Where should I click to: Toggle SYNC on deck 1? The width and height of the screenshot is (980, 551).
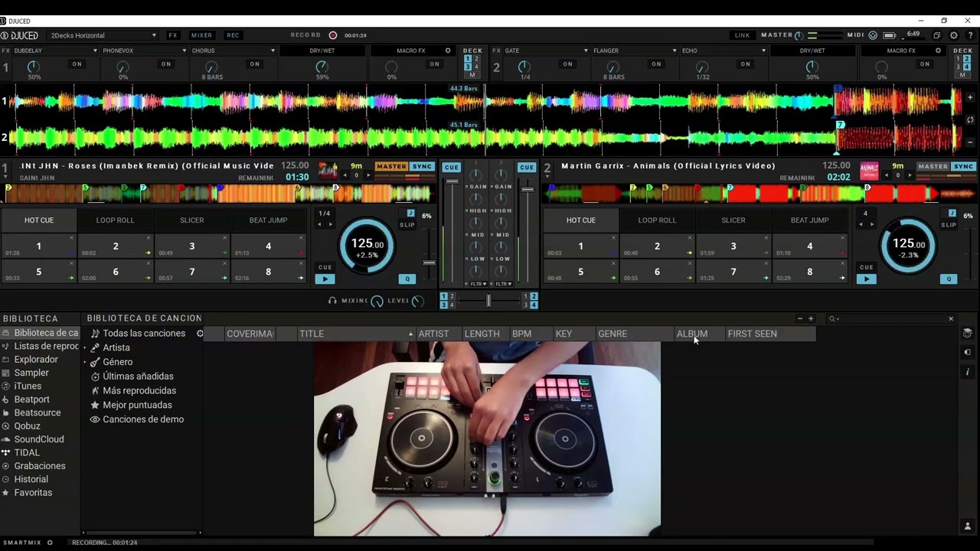(x=423, y=167)
